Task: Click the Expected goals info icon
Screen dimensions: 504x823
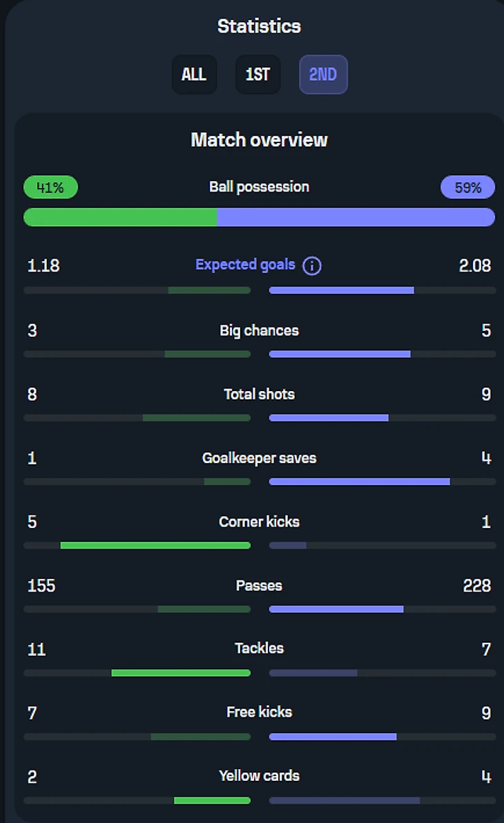Action: tap(312, 266)
